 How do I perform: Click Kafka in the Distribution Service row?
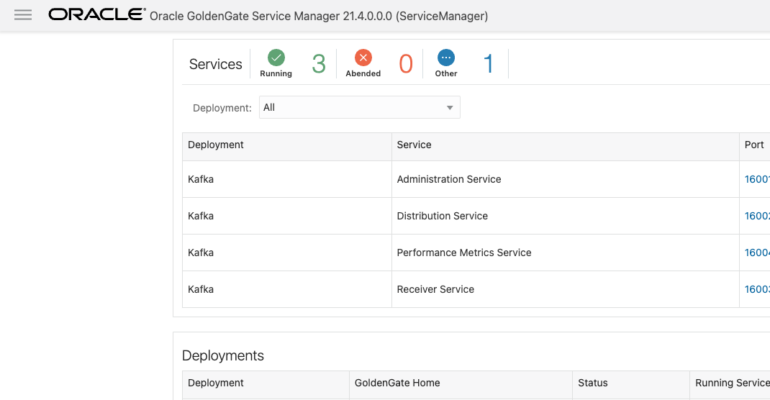pyautogui.click(x=200, y=216)
